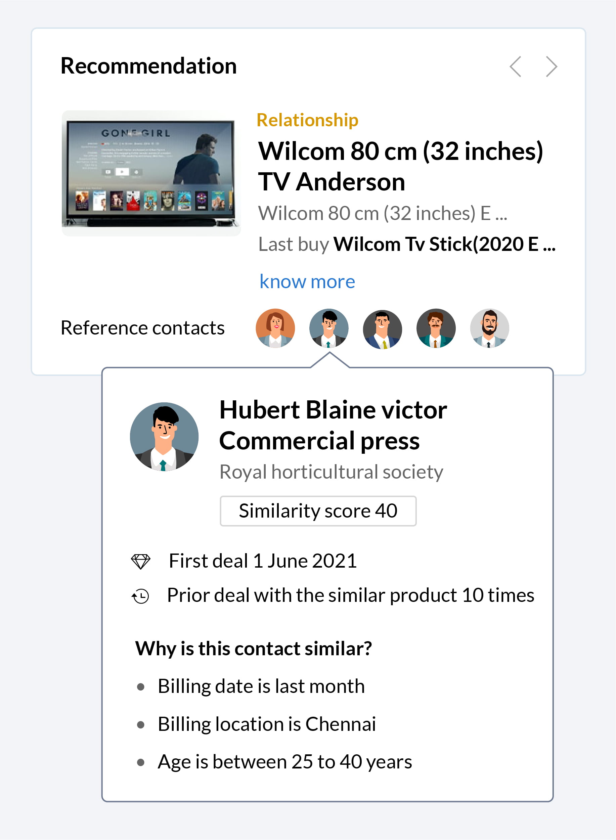Click the Last buy Wilcom Tv Stick text
Screen dimensions: 616x840
(x=407, y=244)
